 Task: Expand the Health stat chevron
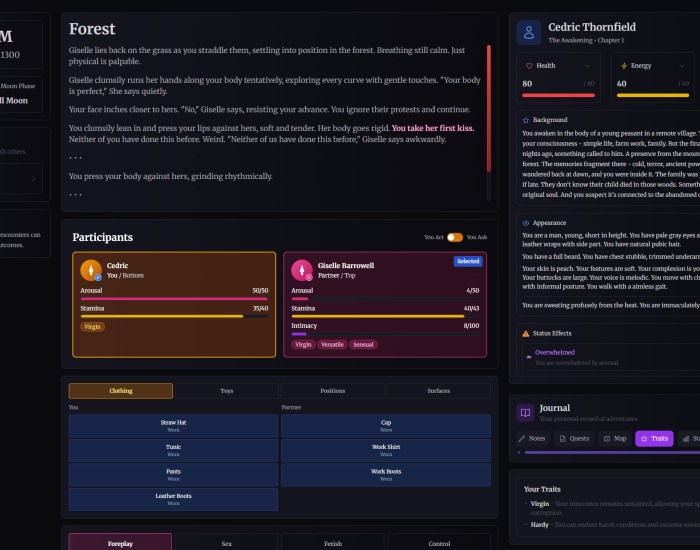coord(599,66)
